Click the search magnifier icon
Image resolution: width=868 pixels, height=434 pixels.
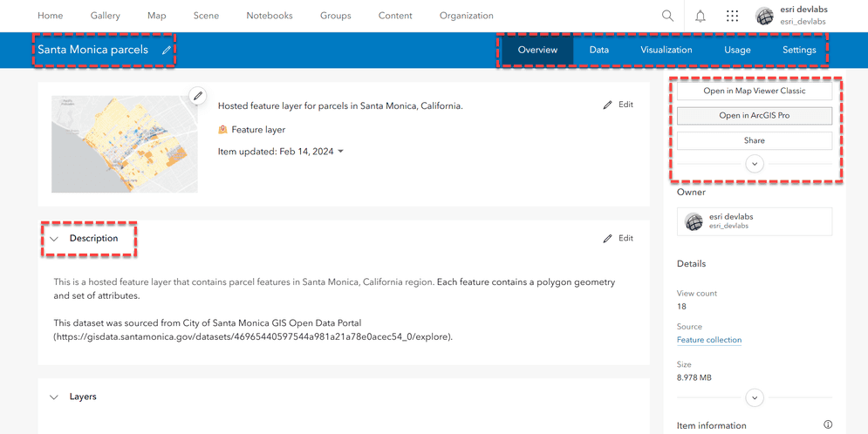click(667, 16)
